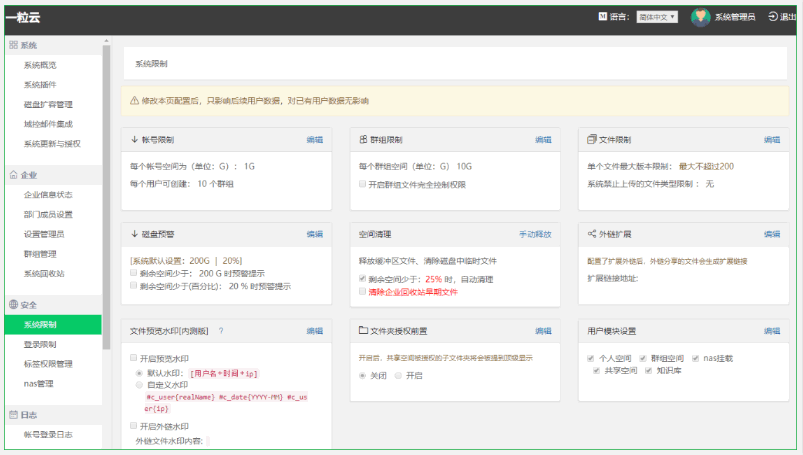Click the 一粒云 logo
The width and height of the screenshot is (803, 455).
pos(23,17)
